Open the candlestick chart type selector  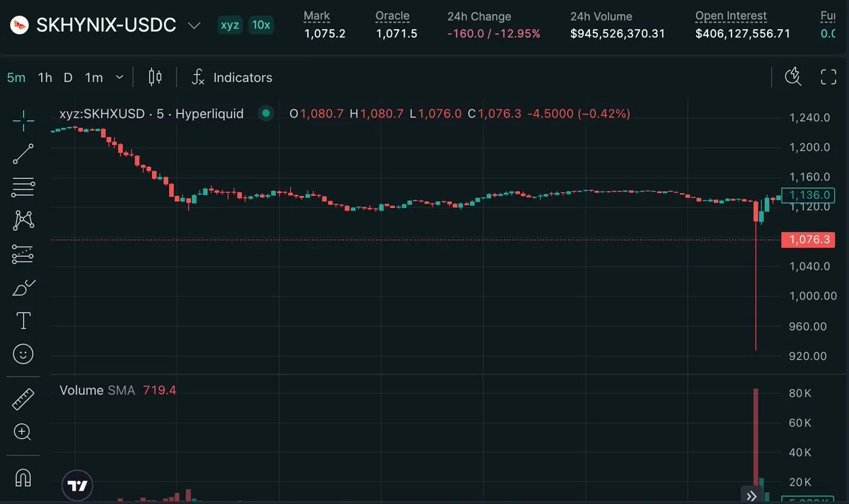pos(155,77)
